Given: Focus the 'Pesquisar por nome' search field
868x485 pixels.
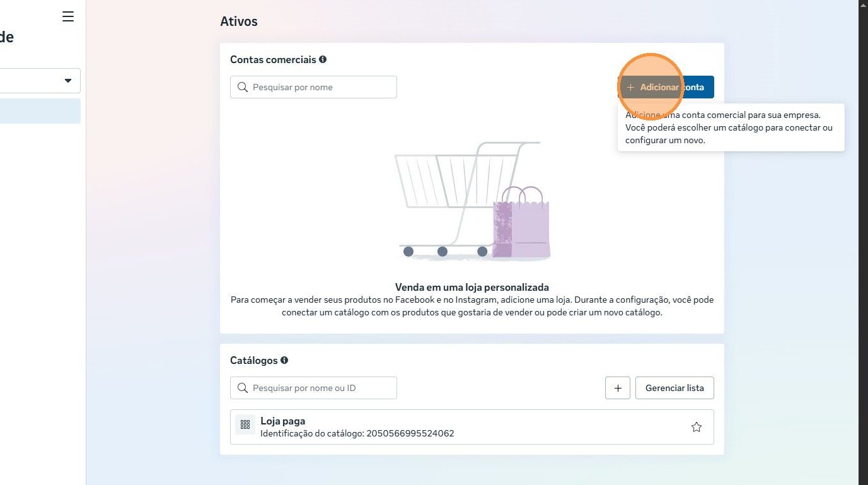Looking at the screenshot, I should [321, 87].
